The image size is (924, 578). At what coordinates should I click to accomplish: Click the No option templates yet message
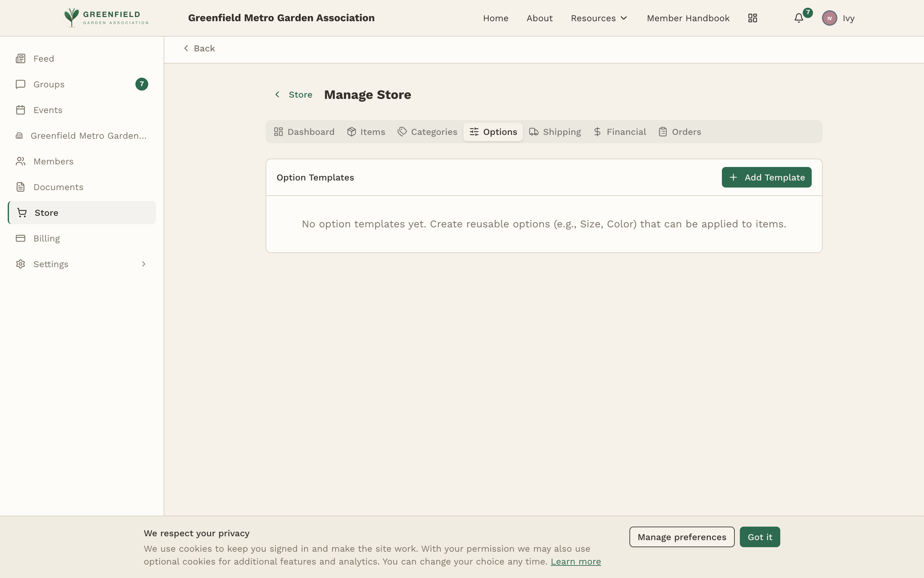click(x=544, y=224)
